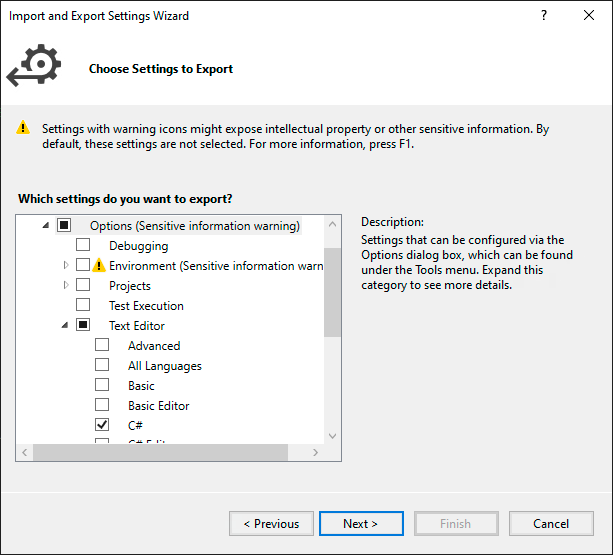Click the vertical scrollbar up arrow
Screen dimensions: 613x555
(333, 224)
